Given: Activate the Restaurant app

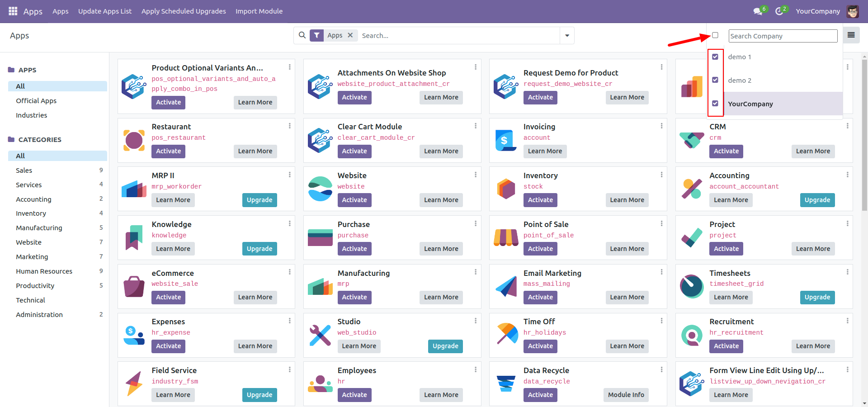Looking at the screenshot, I should [x=168, y=151].
